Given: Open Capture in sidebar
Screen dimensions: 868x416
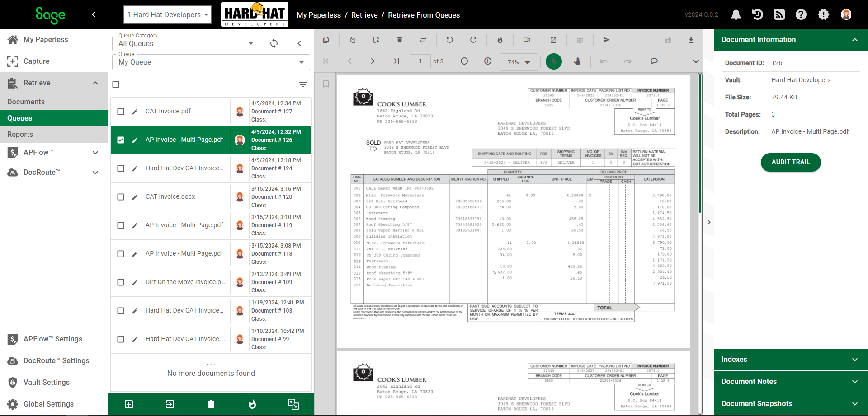Looking at the screenshot, I should click(54, 61).
